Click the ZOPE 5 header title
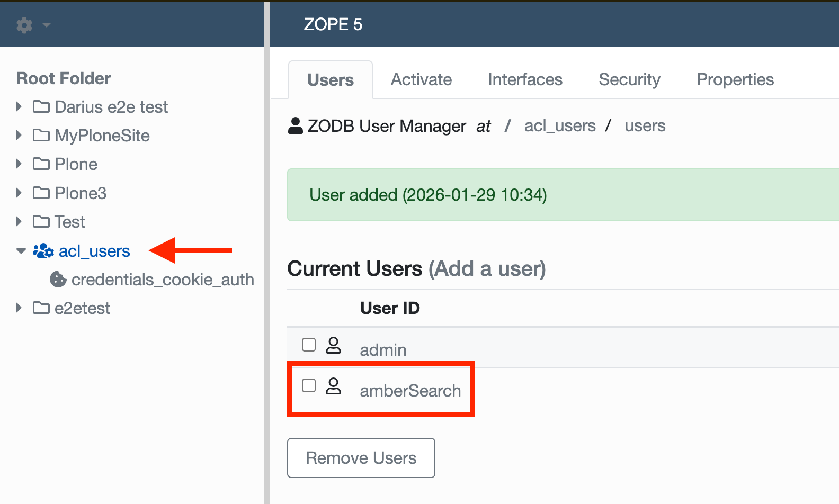The height and width of the screenshot is (504, 839). [333, 24]
